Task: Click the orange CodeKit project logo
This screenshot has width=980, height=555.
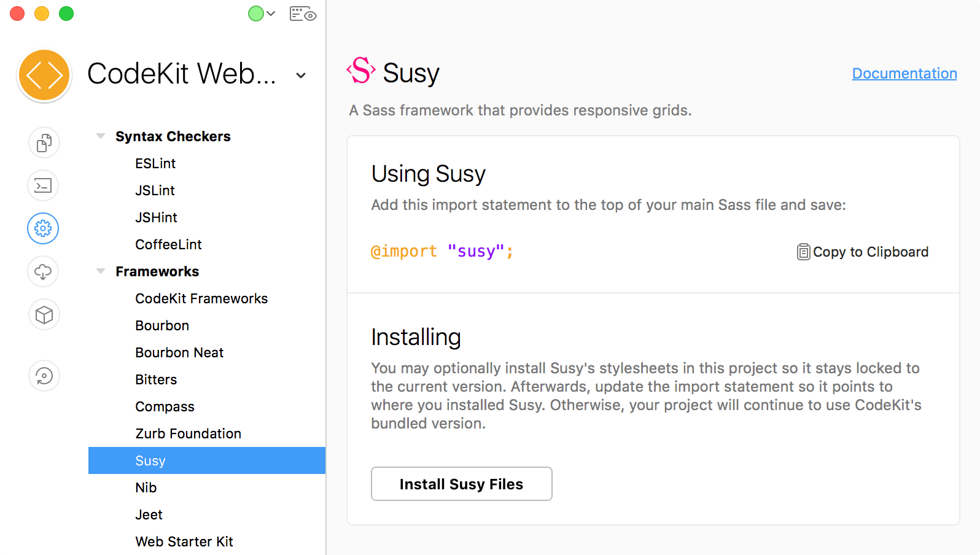Action: coord(44,76)
